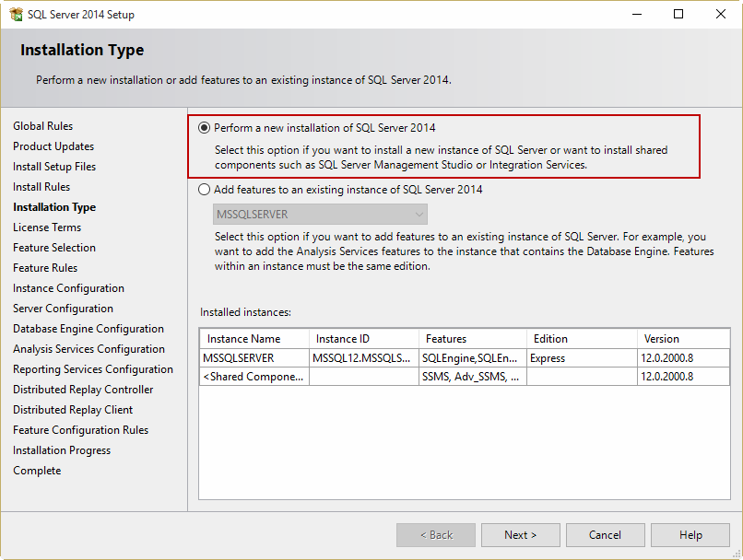Image resolution: width=743 pixels, height=560 pixels.
Task: Select the Shared Components row in table
Action: 253,377
